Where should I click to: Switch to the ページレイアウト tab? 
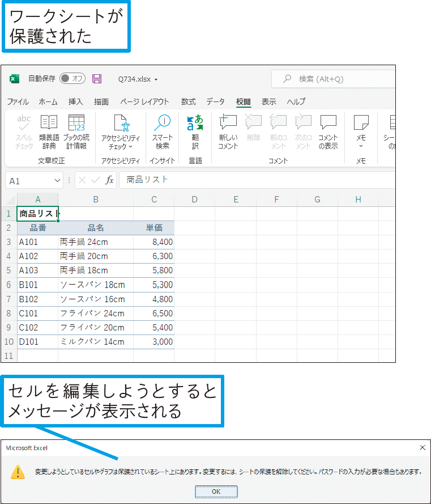(x=144, y=102)
